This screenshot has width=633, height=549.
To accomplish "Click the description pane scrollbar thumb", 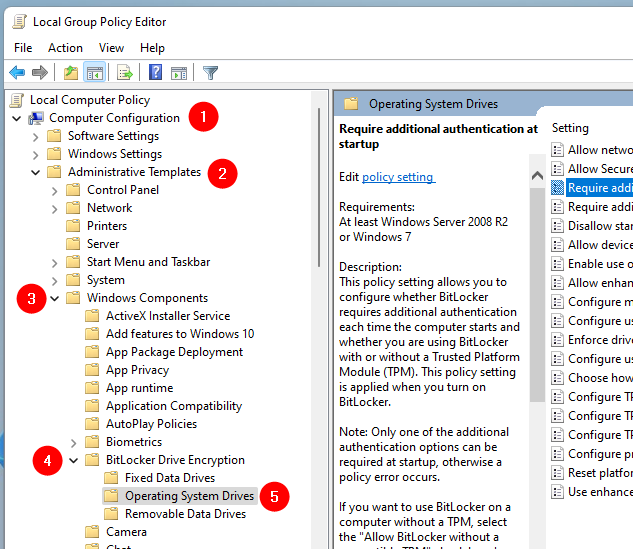I will pyautogui.click(x=537, y=295).
